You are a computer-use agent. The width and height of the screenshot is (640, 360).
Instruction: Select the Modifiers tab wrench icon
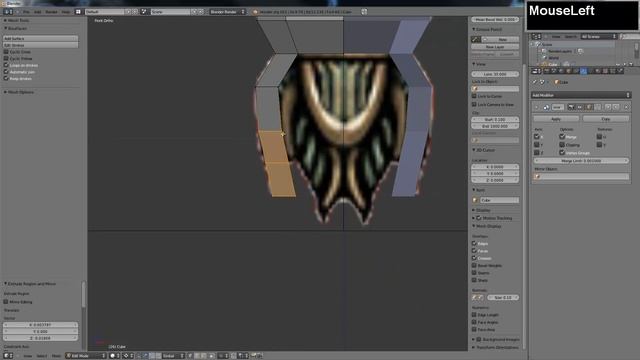583,71
